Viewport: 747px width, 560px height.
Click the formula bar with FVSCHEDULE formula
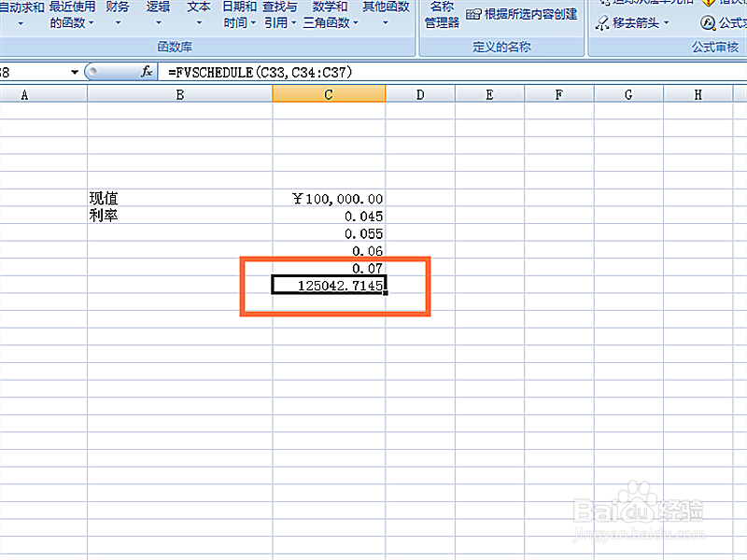tap(453, 73)
